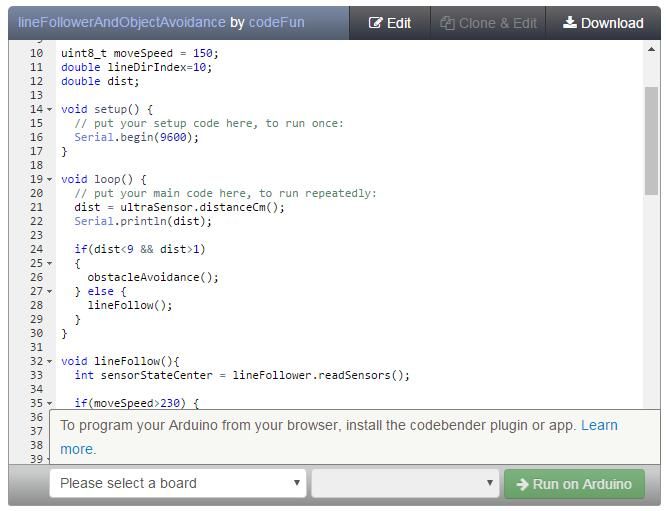Open the empty port selection dropdown
The image size is (666, 511).
(x=405, y=483)
